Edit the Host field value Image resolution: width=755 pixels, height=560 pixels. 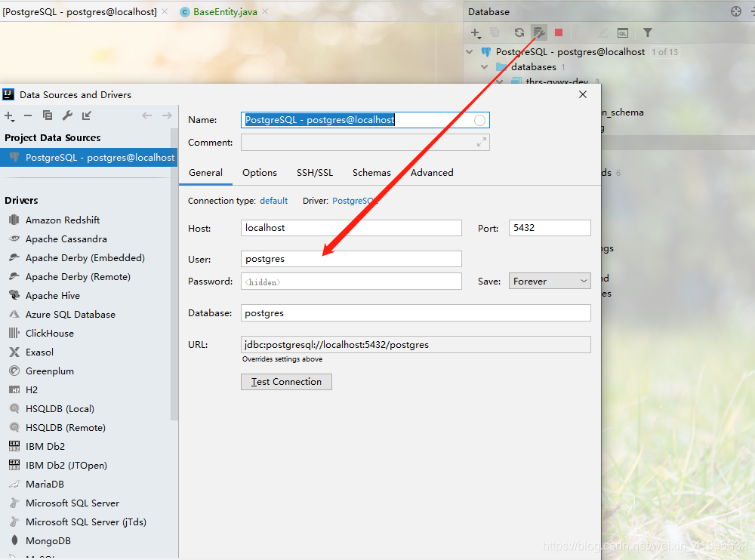(x=351, y=227)
